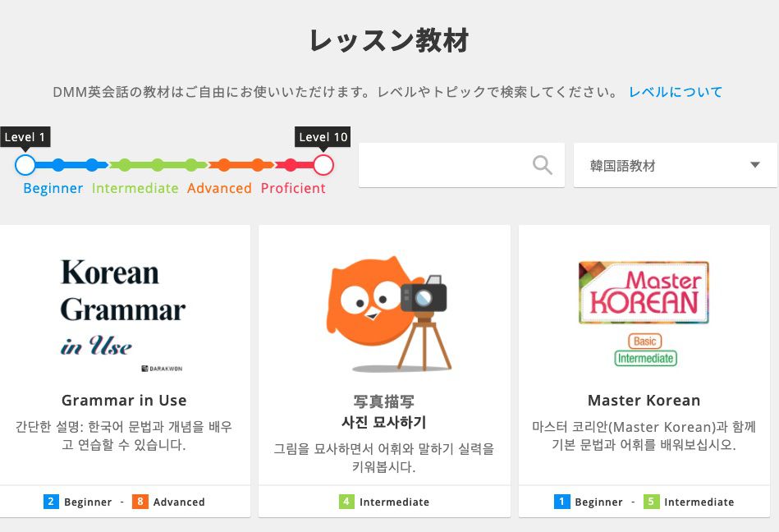
Task: Click the レッスン教材 page heading
Action: pos(389,41)
